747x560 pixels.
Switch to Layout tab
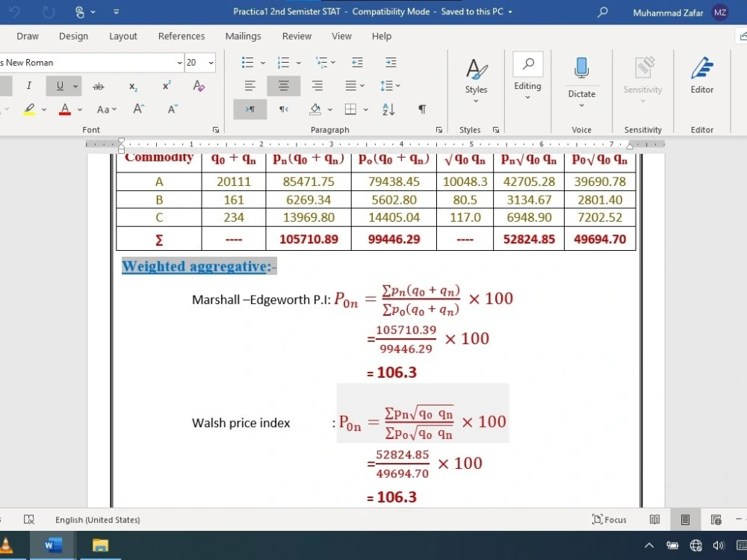(x=123, y=36)
